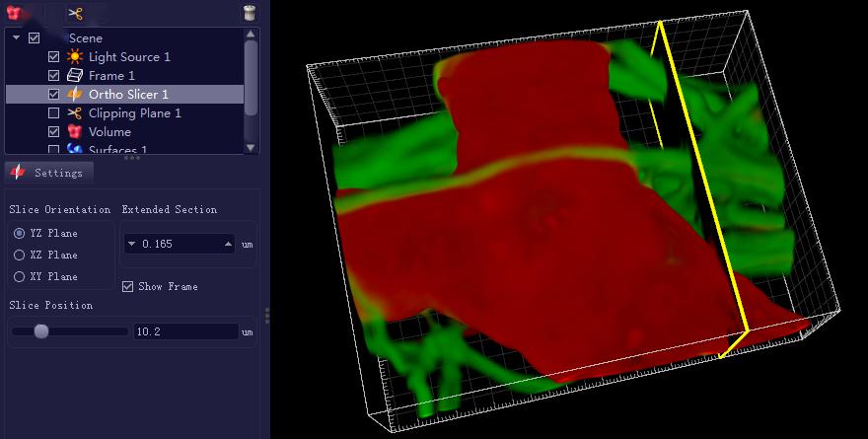
Task: Select XY Plane slice orientation
Action: (20, 276)
